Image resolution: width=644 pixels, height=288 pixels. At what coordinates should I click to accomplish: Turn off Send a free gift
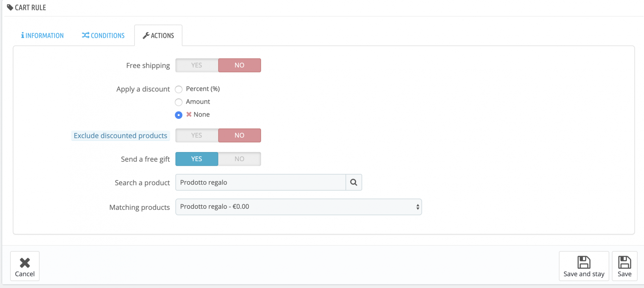(x=239, y=159)
